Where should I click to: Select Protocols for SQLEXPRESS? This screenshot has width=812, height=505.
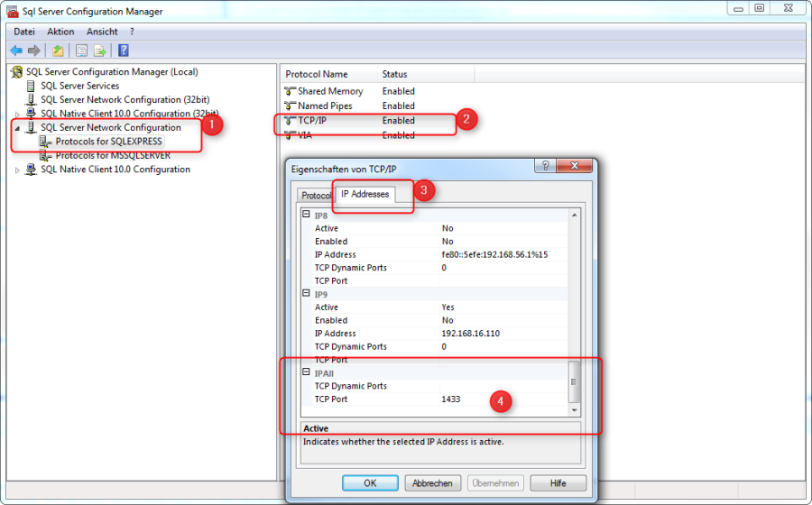(109, 142)
